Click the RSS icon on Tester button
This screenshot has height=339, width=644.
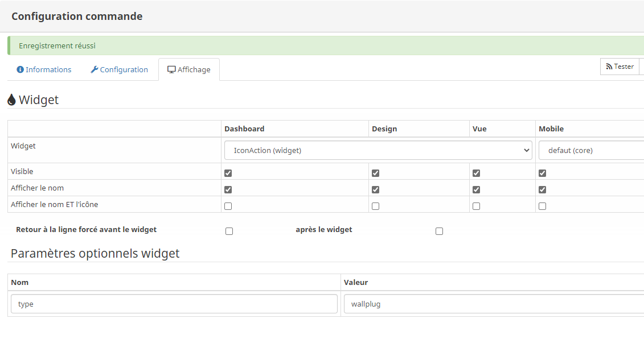[x=609, y=67]
